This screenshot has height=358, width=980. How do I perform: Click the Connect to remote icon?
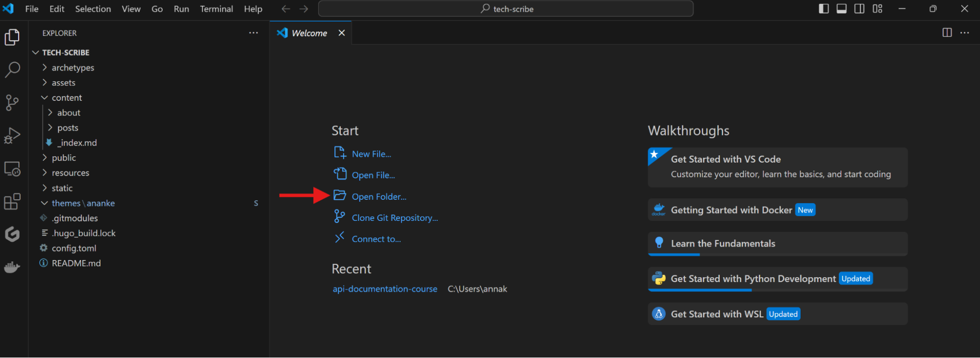tap(340, 238)
